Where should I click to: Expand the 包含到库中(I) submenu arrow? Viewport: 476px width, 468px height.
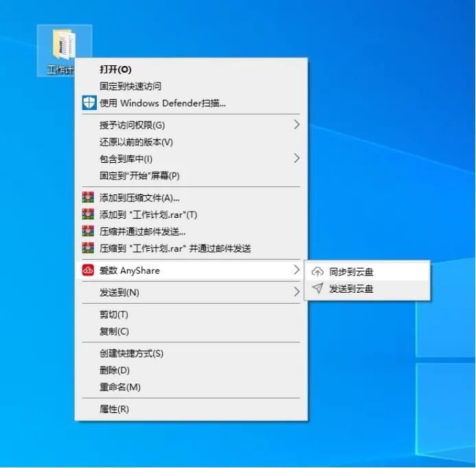(x=297, y=158)
